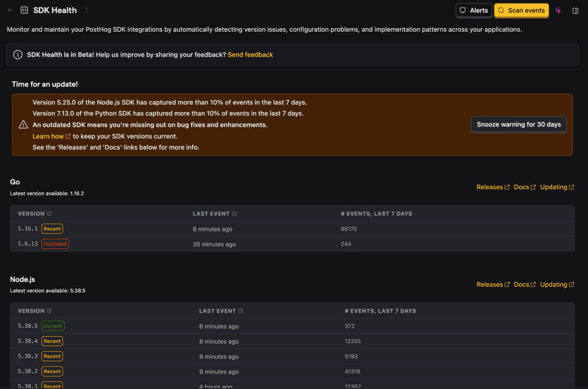
Task: Go back using the left arrow icon
Action: click(x=11, y=10)
